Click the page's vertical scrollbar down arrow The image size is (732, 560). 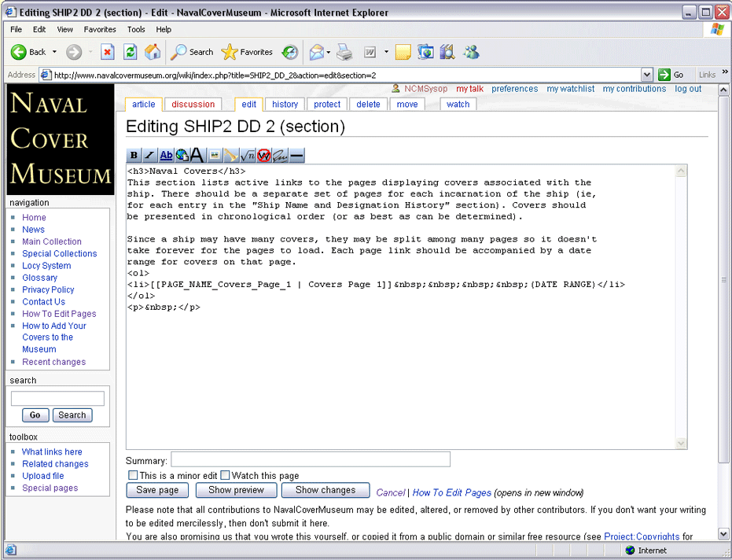(x=723, y=534)
